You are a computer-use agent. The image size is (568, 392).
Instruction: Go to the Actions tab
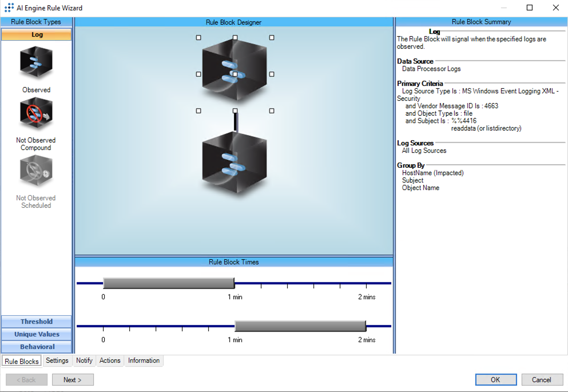110,361
